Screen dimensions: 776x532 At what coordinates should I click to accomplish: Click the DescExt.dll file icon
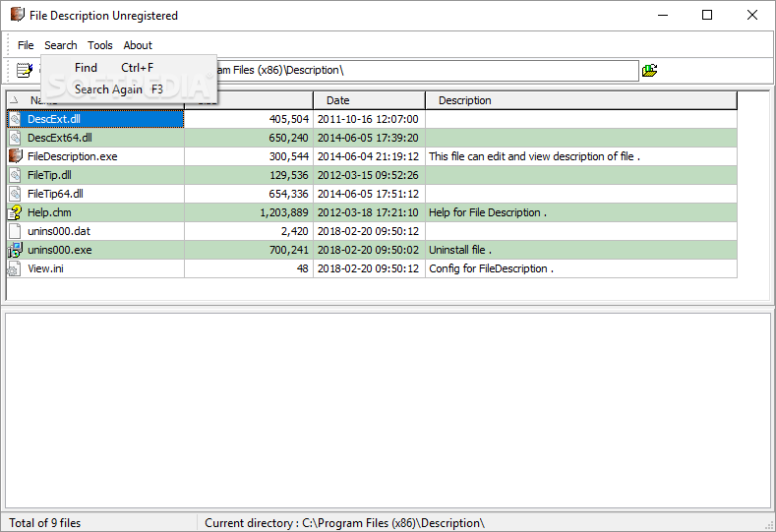[16, 119]
